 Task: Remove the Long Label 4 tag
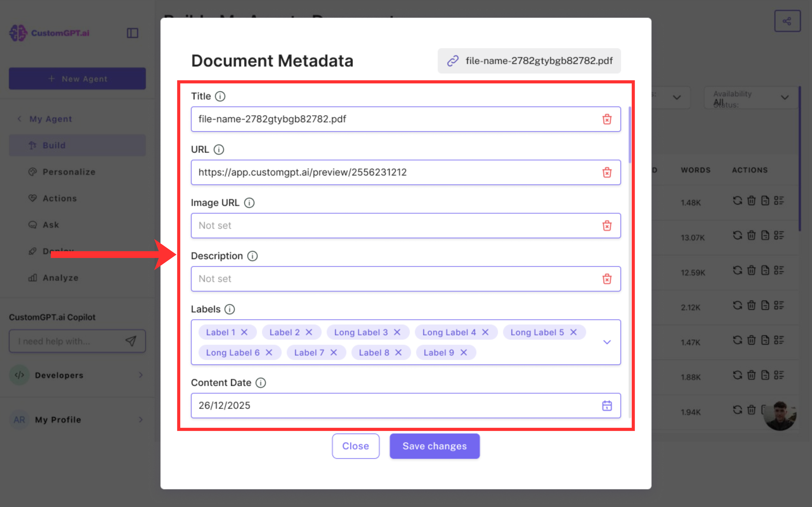click(485, 332)
